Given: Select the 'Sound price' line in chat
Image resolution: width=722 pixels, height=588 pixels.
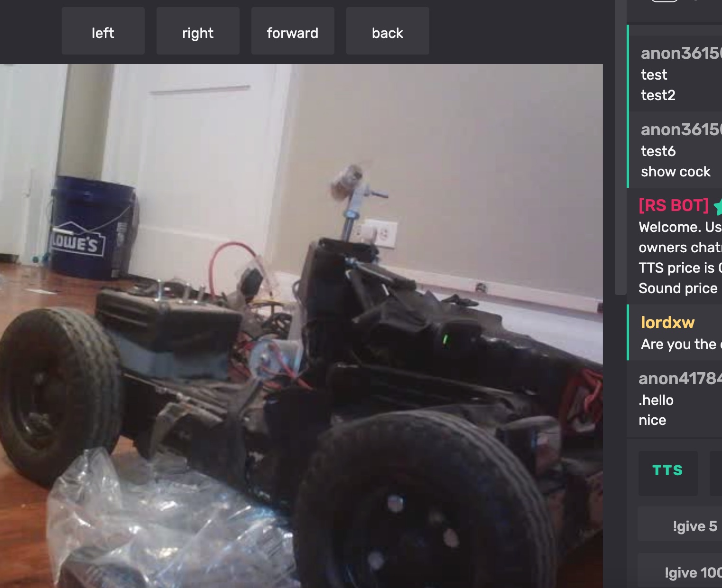Looking at the screenshot, I should (x=678, y=288).
